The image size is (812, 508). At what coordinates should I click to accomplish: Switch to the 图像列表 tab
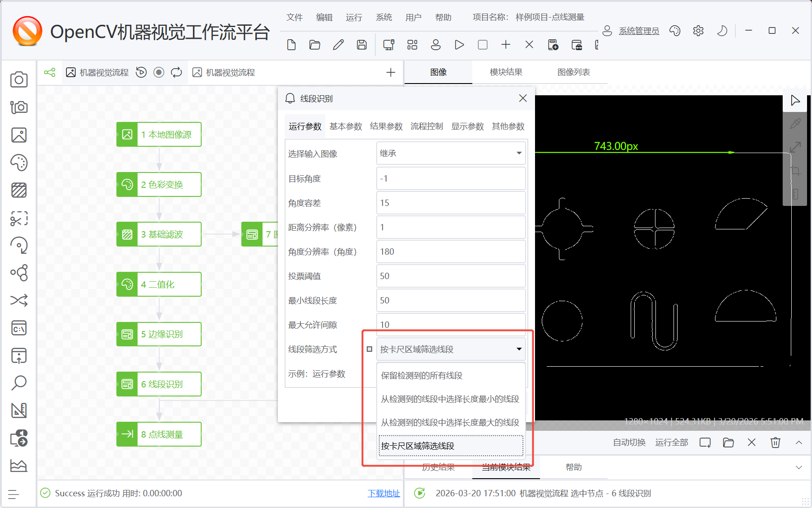[x=574, y=72]
